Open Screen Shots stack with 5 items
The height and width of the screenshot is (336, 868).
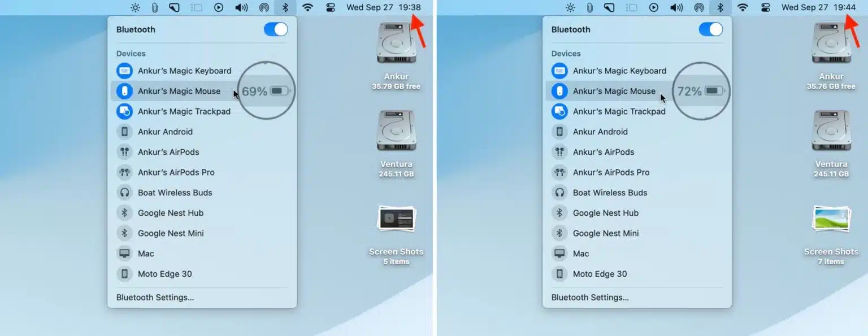pos(396,234)
